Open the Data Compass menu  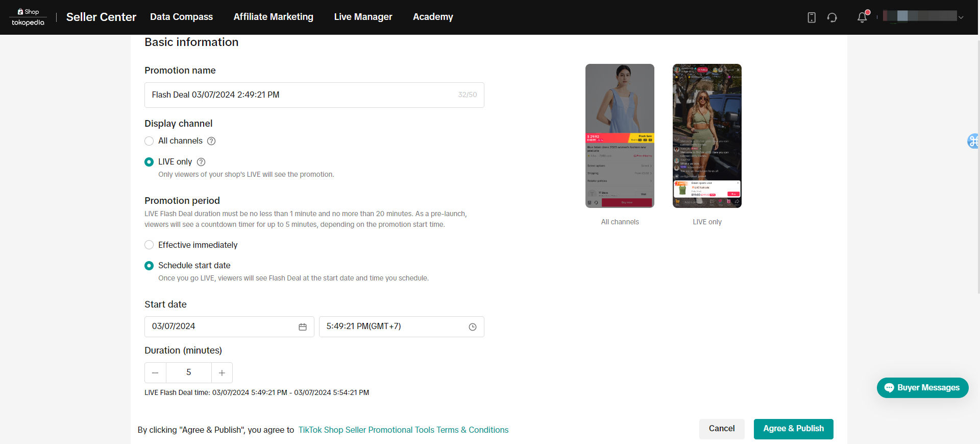(181, 17)
